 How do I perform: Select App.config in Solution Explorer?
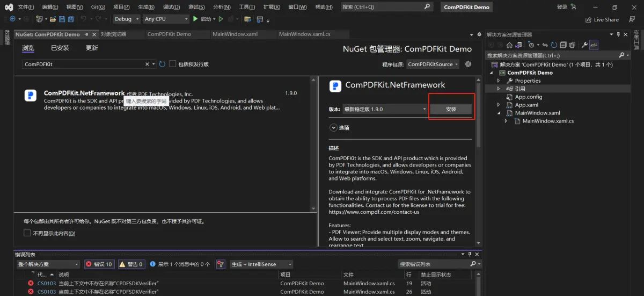click(x=529, y=97)
